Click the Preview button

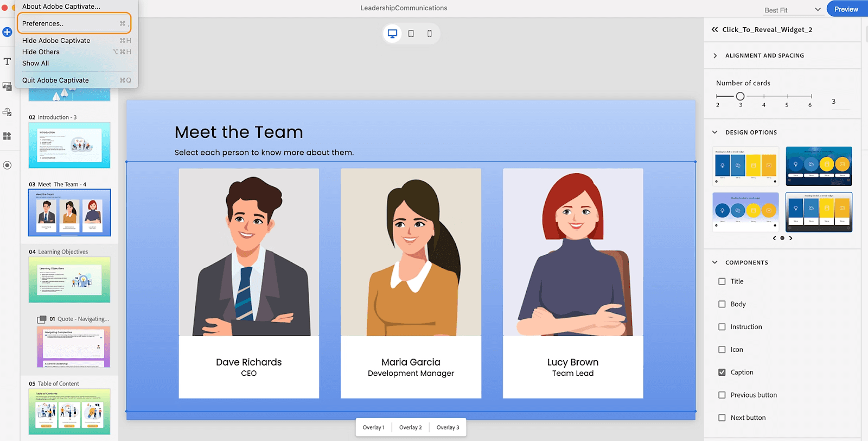[846, 9]
